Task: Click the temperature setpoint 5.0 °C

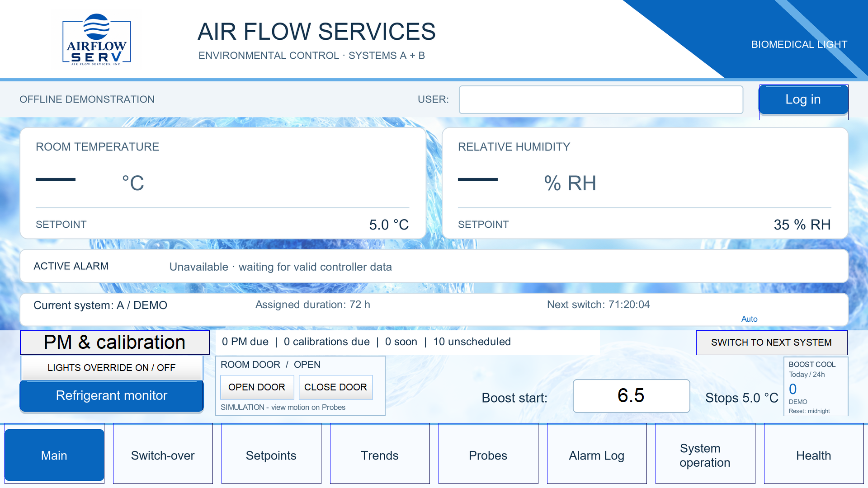Action: tap(389, 225)
